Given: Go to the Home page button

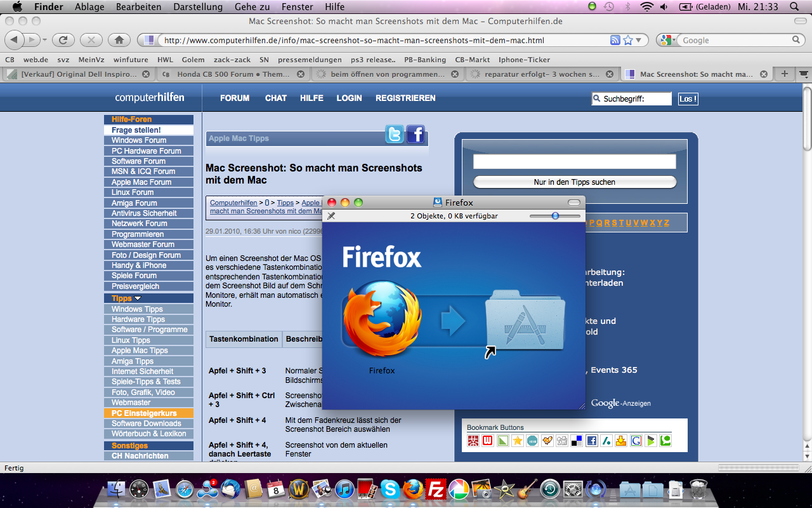Looking at the screenshot, I should [x=119, y=40].
